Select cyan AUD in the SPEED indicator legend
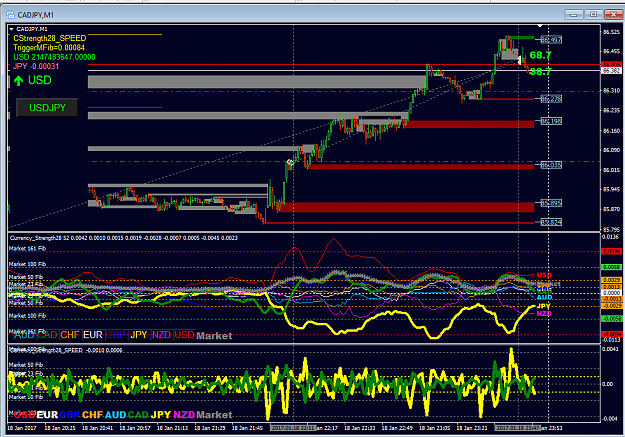 coord(116,415)
